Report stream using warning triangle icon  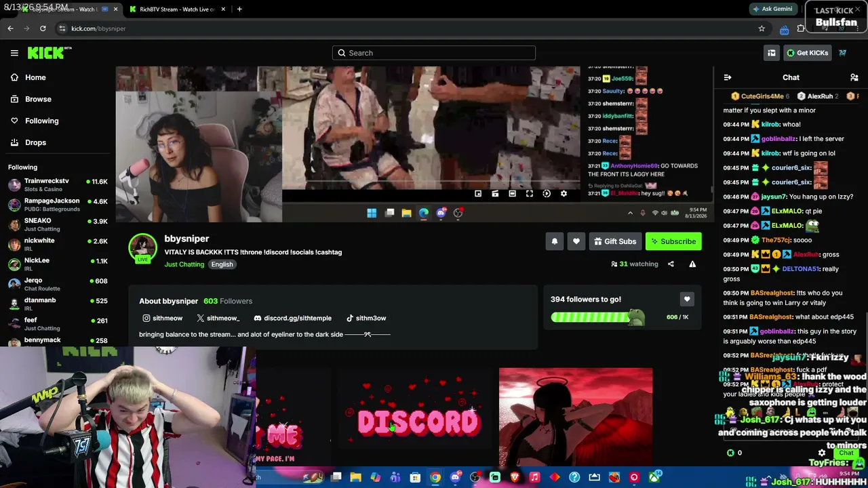pos(692,264)
